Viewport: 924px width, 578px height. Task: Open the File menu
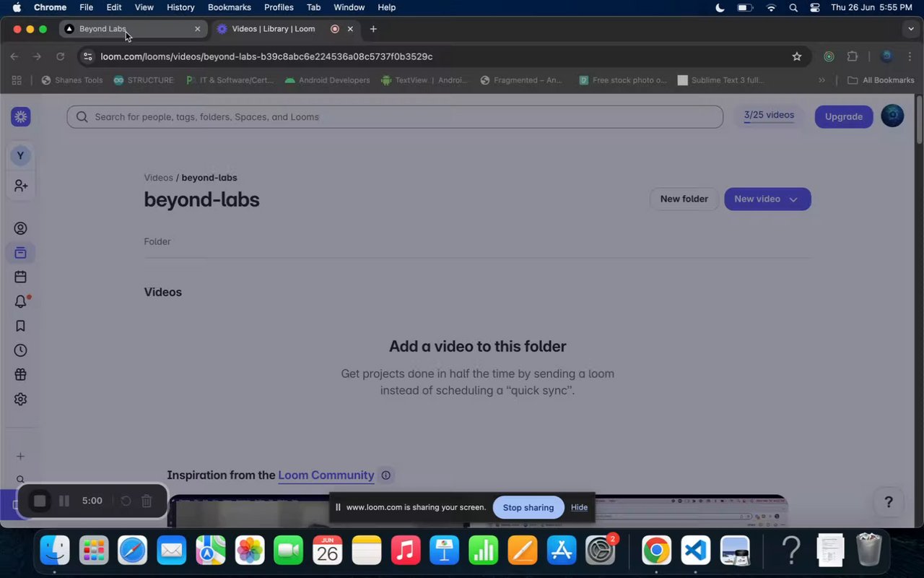pyautogui.click(x=87, y=7)
